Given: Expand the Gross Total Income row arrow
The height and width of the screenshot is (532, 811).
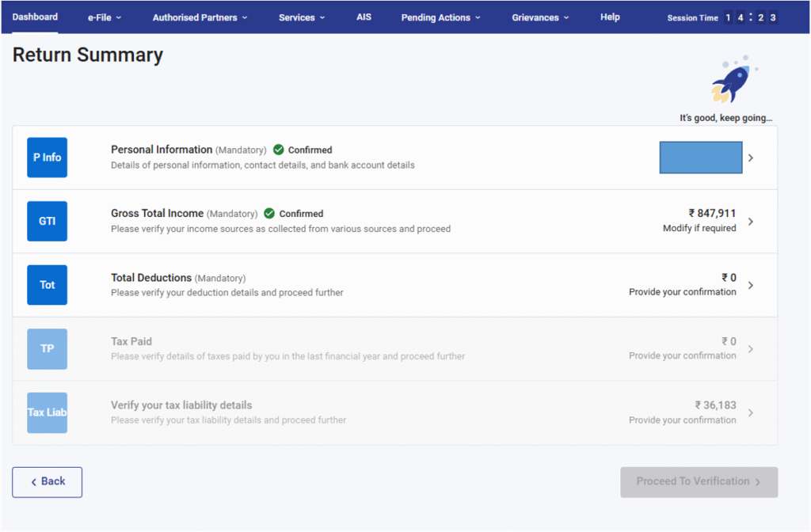Looking at the screenshot, I should click(x=751, y=222).
